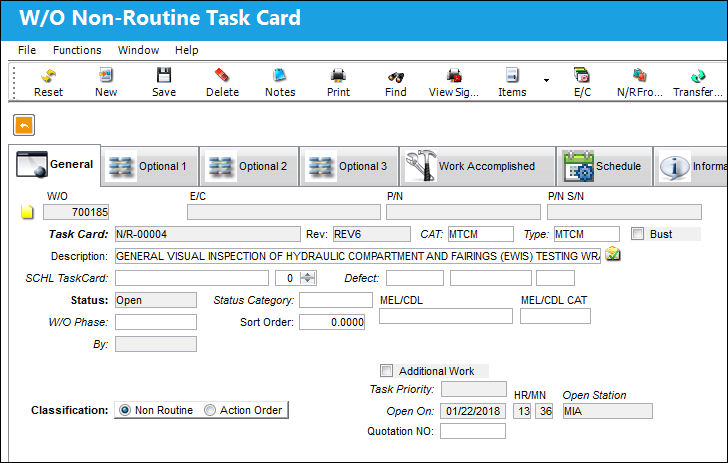Click the icon next to the Description field
The width and height of the screenshot is (728, 463).
(x=613, y=254)
